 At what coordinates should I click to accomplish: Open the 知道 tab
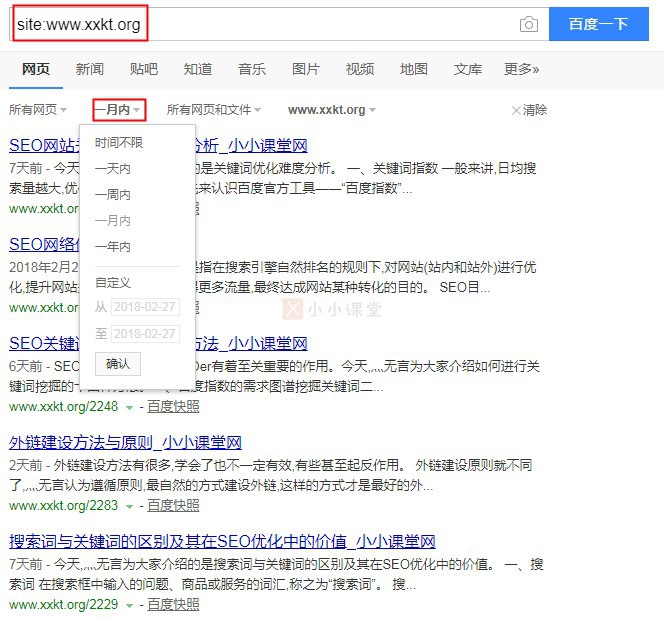[198, 69]
